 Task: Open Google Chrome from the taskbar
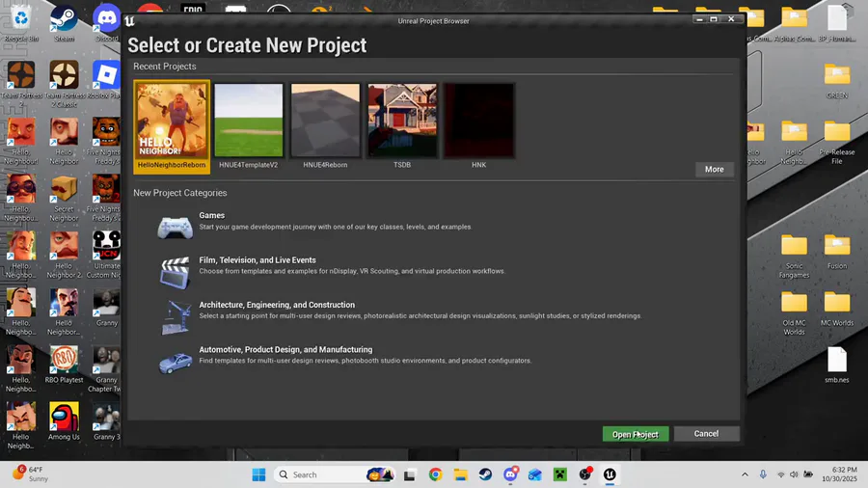[436, 474]
